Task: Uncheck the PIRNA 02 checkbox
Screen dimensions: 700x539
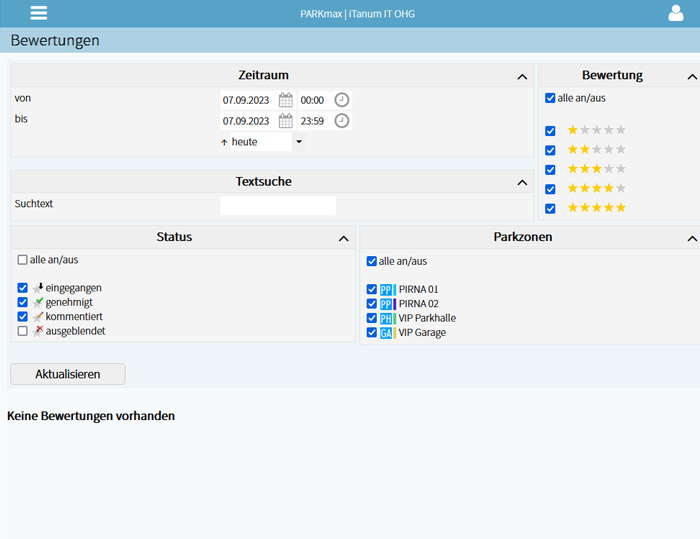Action: pyautogui.click(x=371, y=303)
